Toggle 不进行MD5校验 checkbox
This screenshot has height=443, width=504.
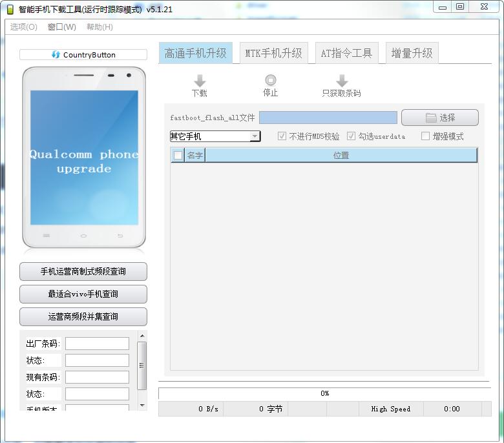click(282, 136)
